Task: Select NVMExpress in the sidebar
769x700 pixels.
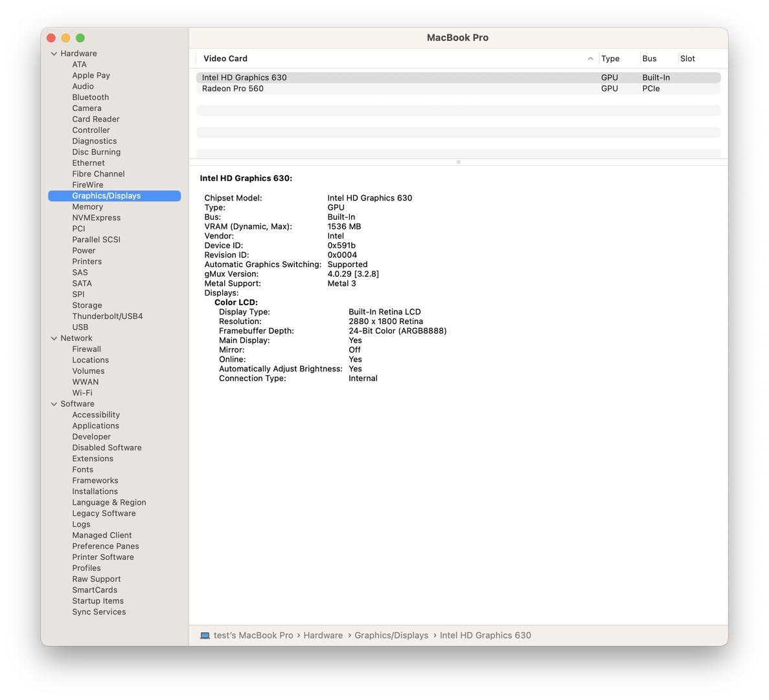Action: click(96, 218)
